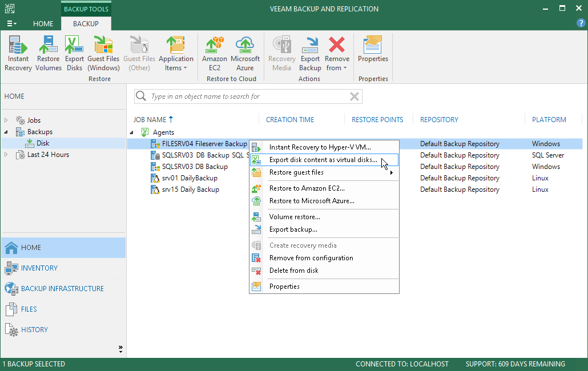Select Disk under Backups
The height and width of the screenshot is (371, 588).
[43, 143]
